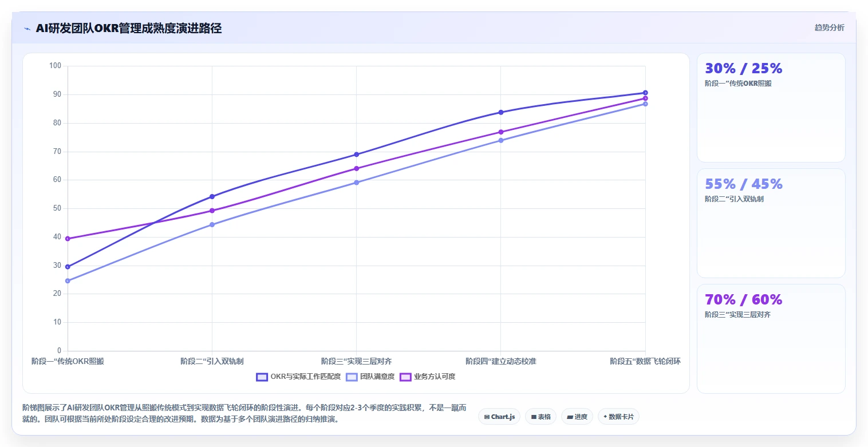Click 团队满意度 point at 阶段三 (about 59)
Viewport: 868px width, 447px height.
356,183
